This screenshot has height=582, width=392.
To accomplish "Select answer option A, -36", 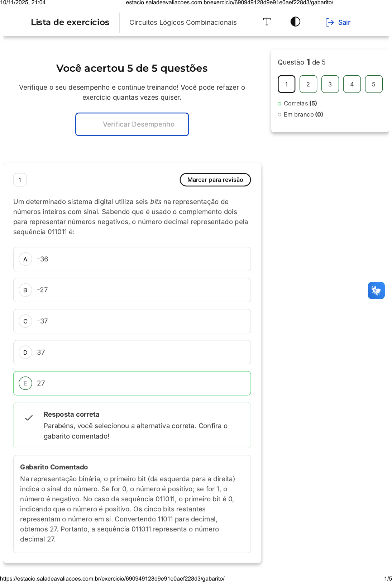I will [132, 259].
